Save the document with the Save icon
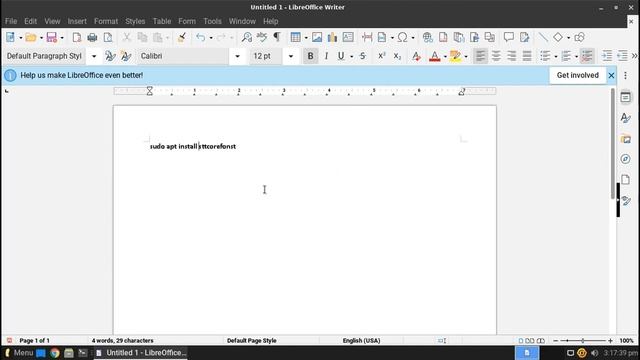The image size is (640, 360). click(51, 38)
